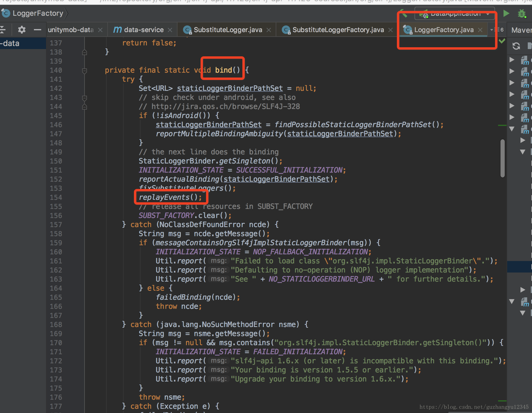Click SUBST_FACTORY.clear() on line 156
Image resolution: width=532 pixels, height=413 pixels.
183,216
